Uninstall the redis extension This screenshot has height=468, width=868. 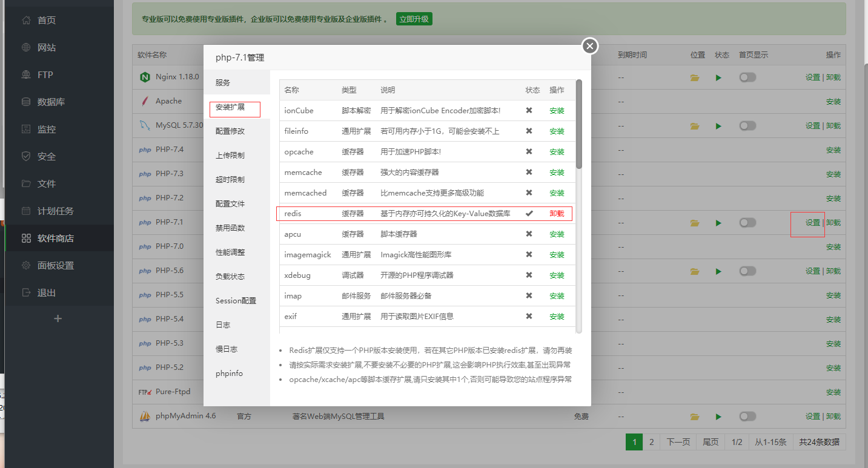557,214
